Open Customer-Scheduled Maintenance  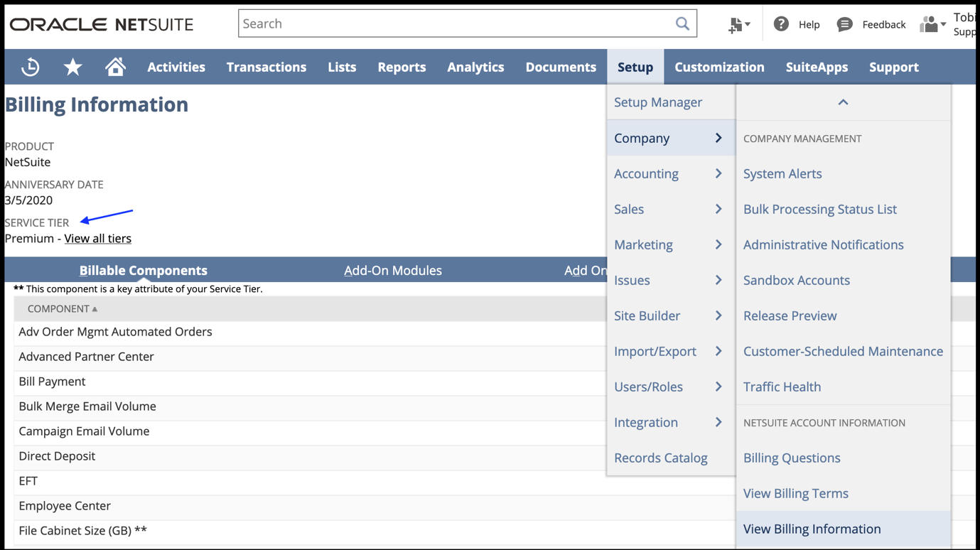844,351
